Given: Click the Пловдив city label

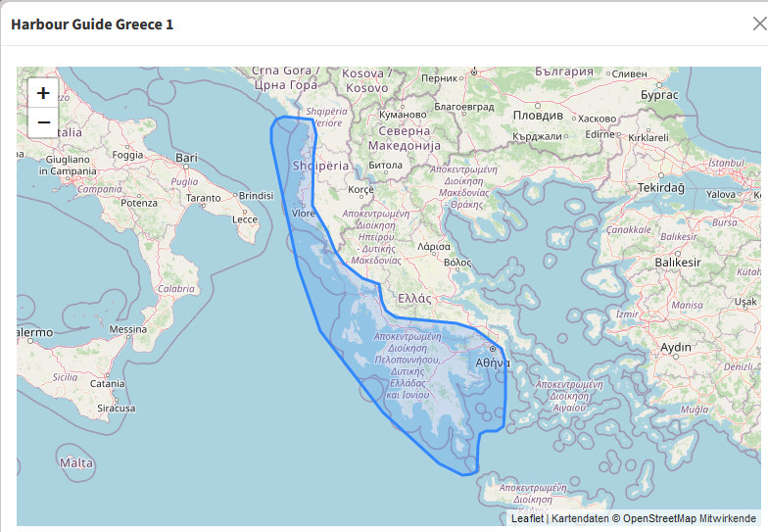Looking at the screenshot, I should coord(538,115).
